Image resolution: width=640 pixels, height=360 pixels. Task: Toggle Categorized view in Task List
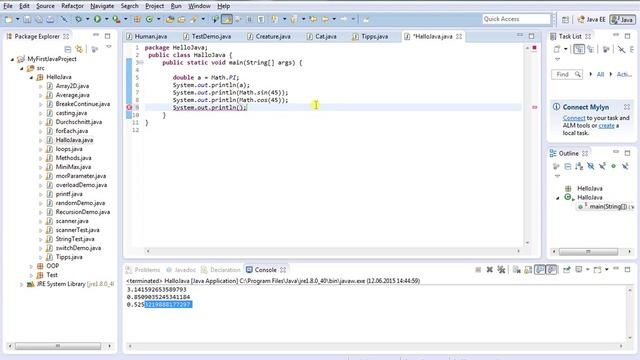579,49
